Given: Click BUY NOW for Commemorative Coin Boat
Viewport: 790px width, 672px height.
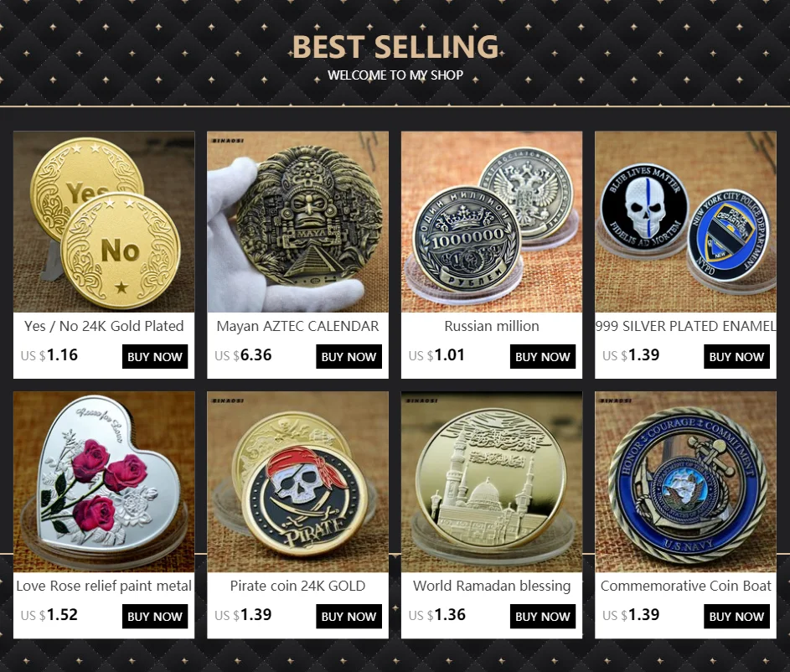Looking at the screenshot, I should 736,616.
